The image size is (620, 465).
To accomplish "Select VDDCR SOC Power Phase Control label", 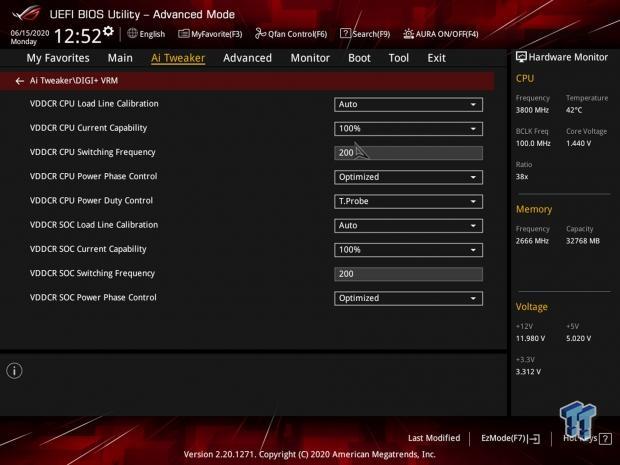I will pyautogui.click(x=93, y=297).
